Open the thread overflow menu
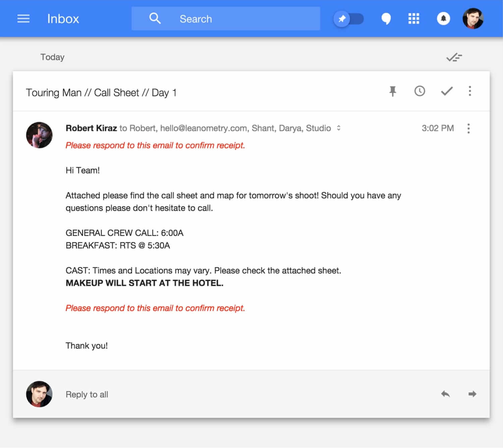503x448 pixels. pos(470,91)
